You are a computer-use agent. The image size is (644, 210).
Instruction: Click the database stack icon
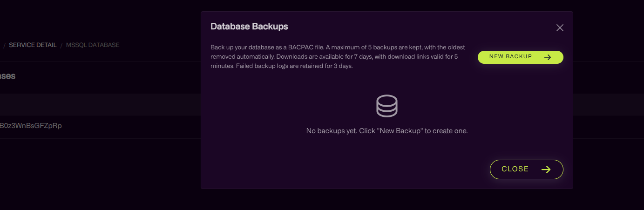(386, 106)
